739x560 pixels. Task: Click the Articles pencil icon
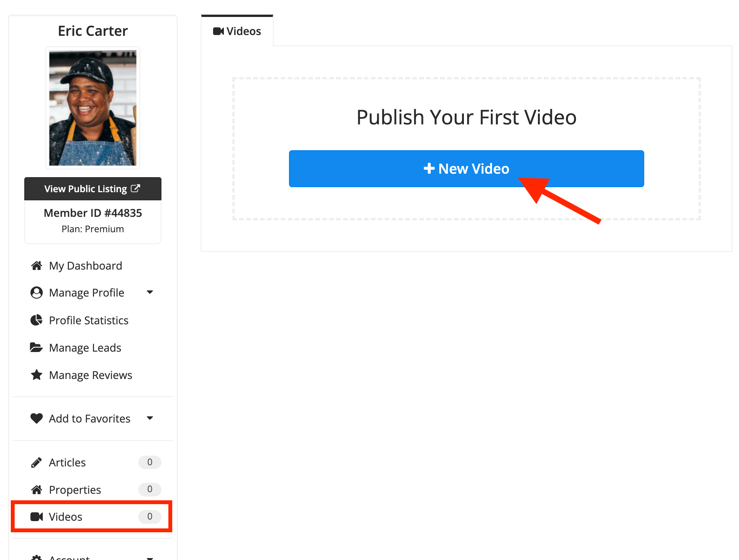[x=37, y=462]
